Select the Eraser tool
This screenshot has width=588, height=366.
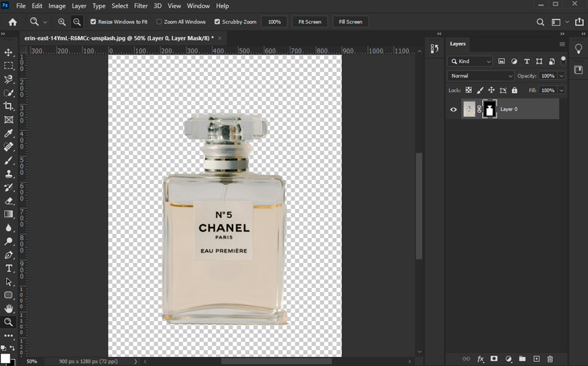(8, 201)
